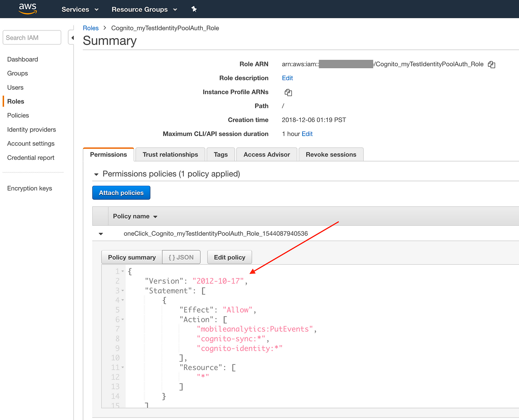Collapse the oneClick_Cognito policy row expander
This screenshot has width=519, height=420.
(x=101, y=234)
